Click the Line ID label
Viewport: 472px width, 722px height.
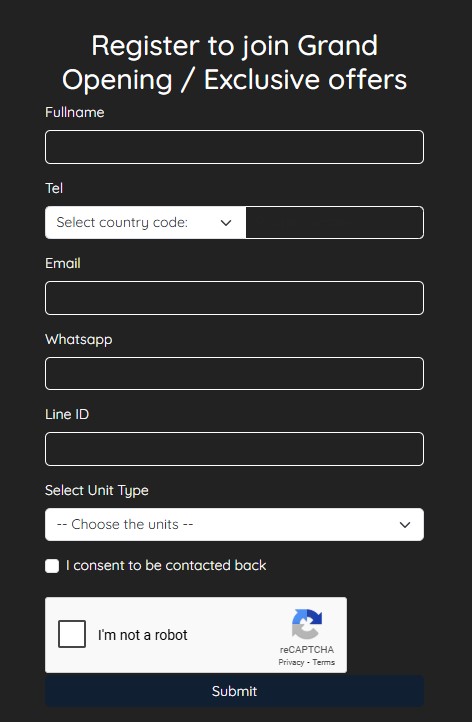click(x=67, y=414)
